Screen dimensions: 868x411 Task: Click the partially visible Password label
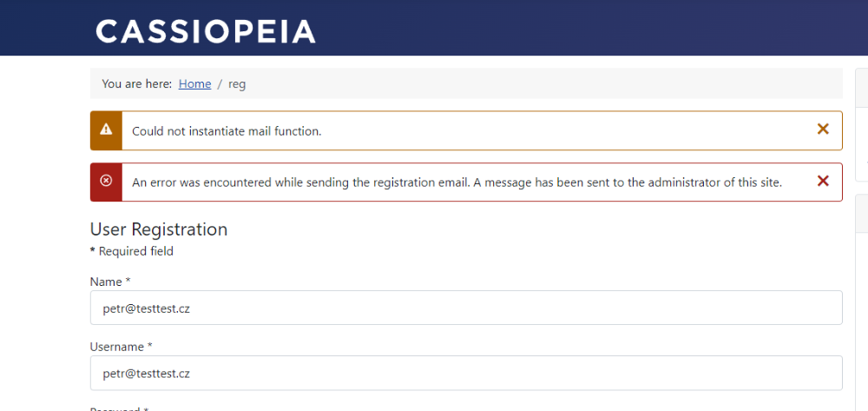coord(119,408)
